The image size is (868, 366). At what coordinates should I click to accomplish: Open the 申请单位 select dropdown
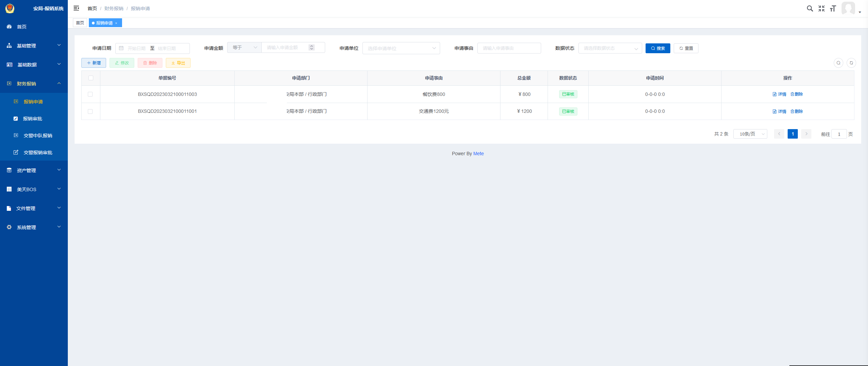[x=401, y=48]
